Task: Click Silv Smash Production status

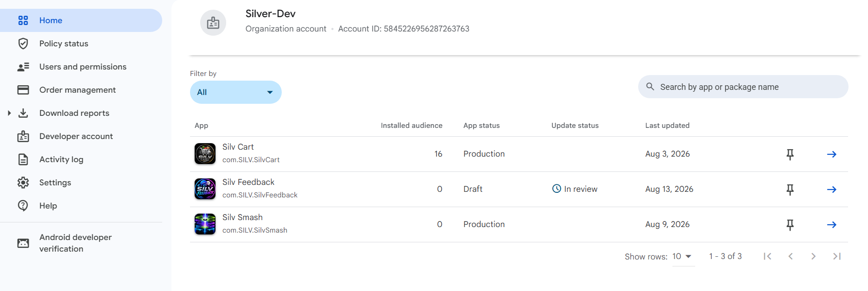Action: pyautogui.click(x=484, y=224)
